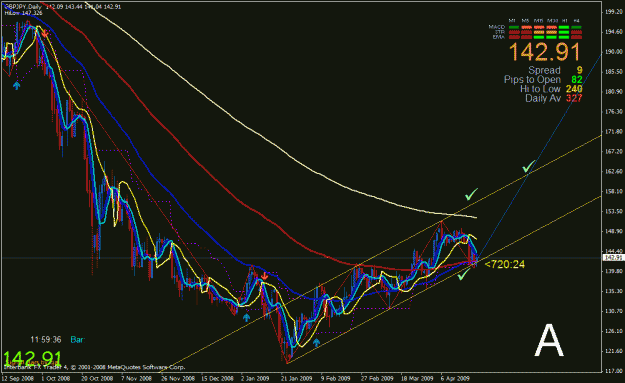The width and height of the screenshot is (625, 383).
Task: Select the blue up arrow near 15 Dec 2008 low
Action: (246, 317)
